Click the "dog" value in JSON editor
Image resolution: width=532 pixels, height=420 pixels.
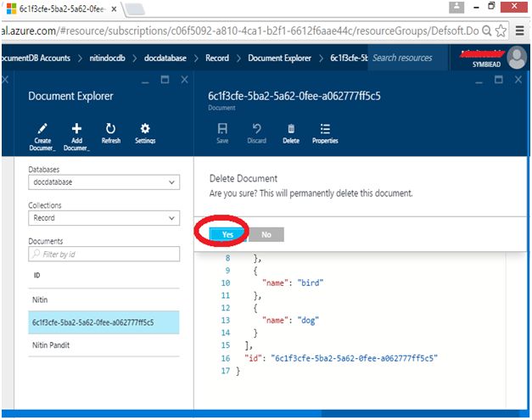[x=308, y=320]
